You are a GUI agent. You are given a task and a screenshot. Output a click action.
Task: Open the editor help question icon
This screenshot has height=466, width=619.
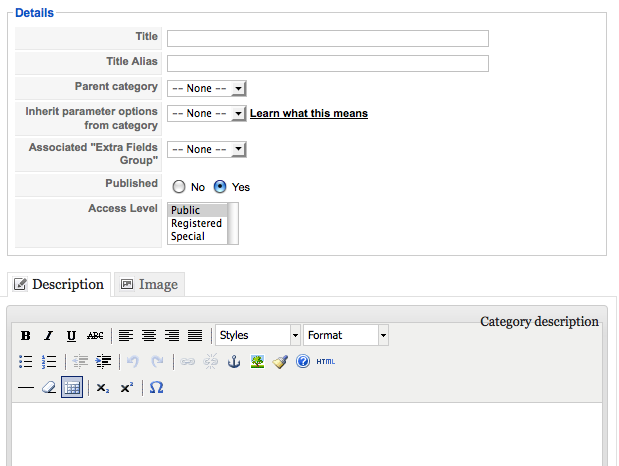click(x=303, y=361)
